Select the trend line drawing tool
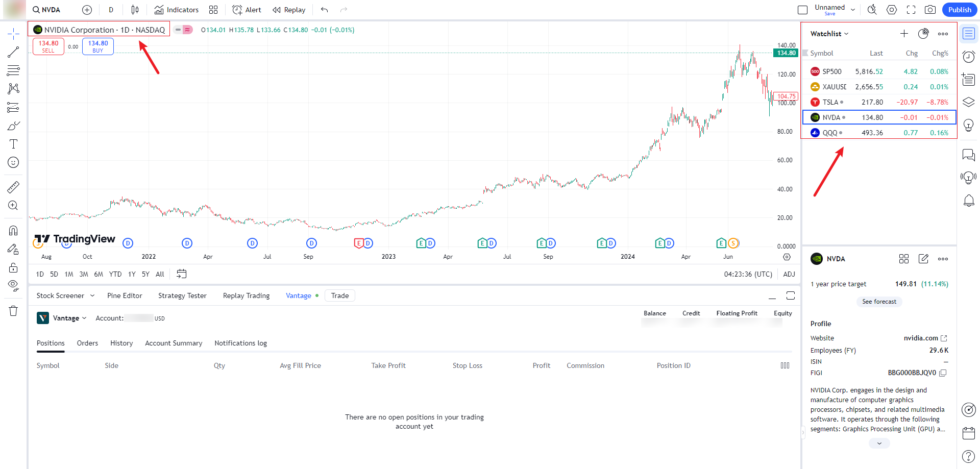 13,52
